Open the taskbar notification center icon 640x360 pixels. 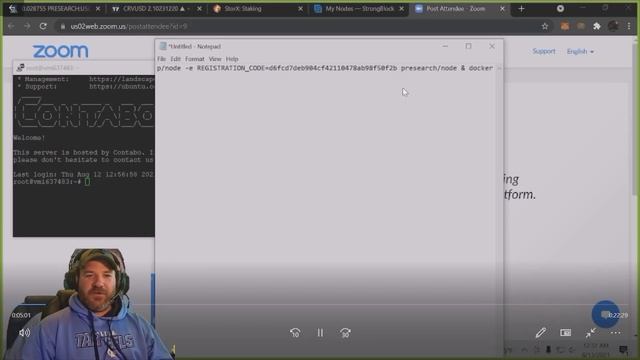tap(623, 350)
